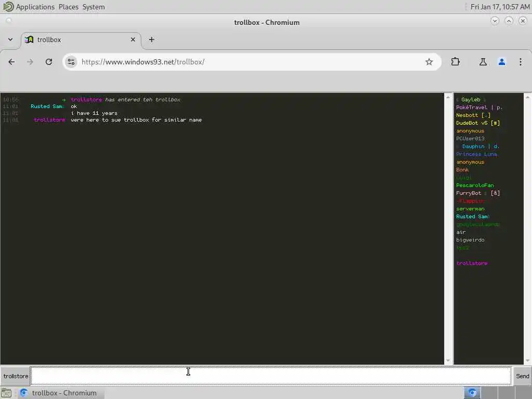Go back using the browser back arrow
Image resolution: width=532 pixels, height=399 pixels.
(x=11, y=62)
